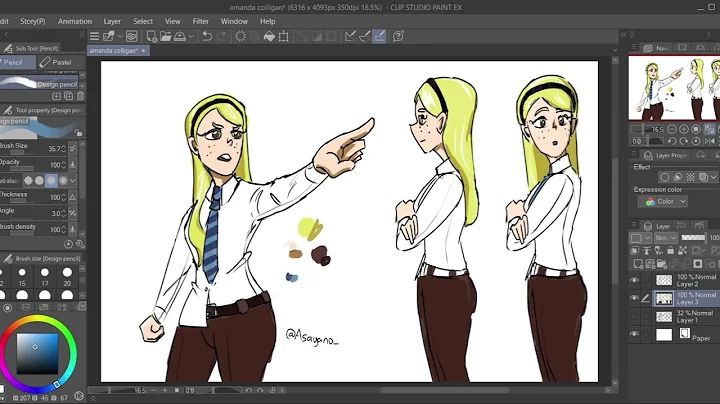Expand layer effect options dropdown arrow
Viewport: 720px width, 404px height.
[714, 177]
